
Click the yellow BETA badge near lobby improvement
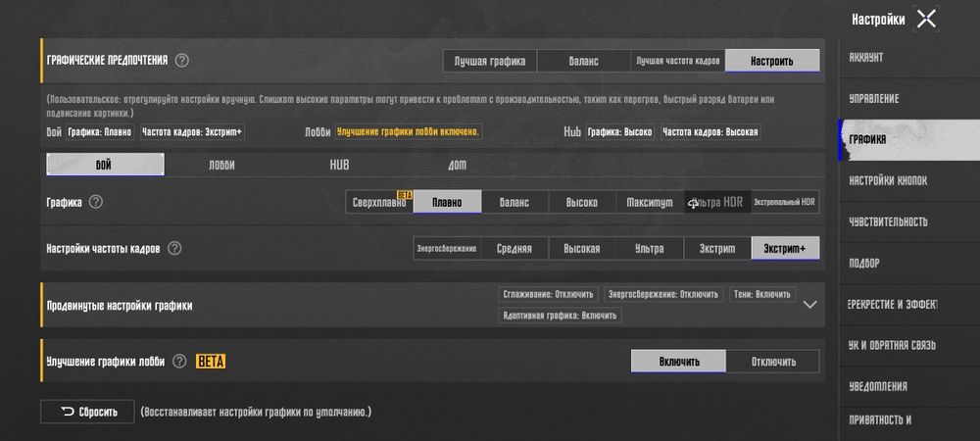pos(211,361)
